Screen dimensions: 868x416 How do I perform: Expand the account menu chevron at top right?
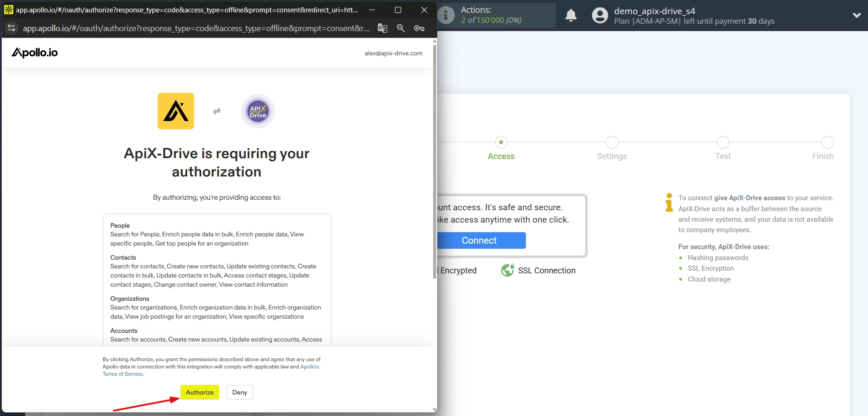[x=857, y=15]
